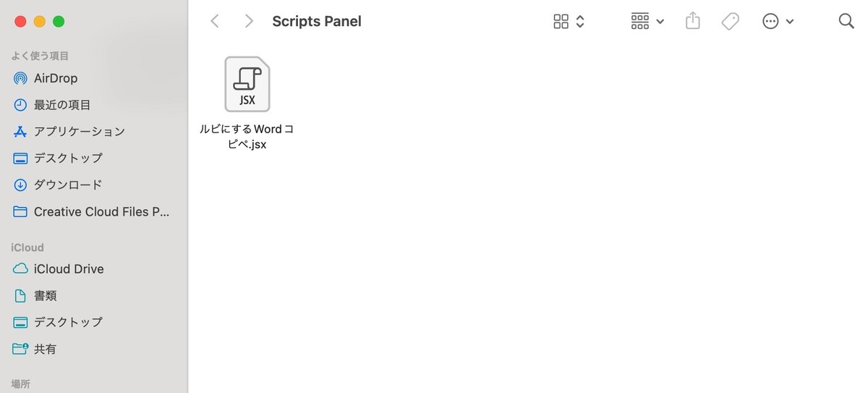This screenshot has width=868, height=393.
Task: Open アプリケーション folder in sidebar
Action: [79, 132]
